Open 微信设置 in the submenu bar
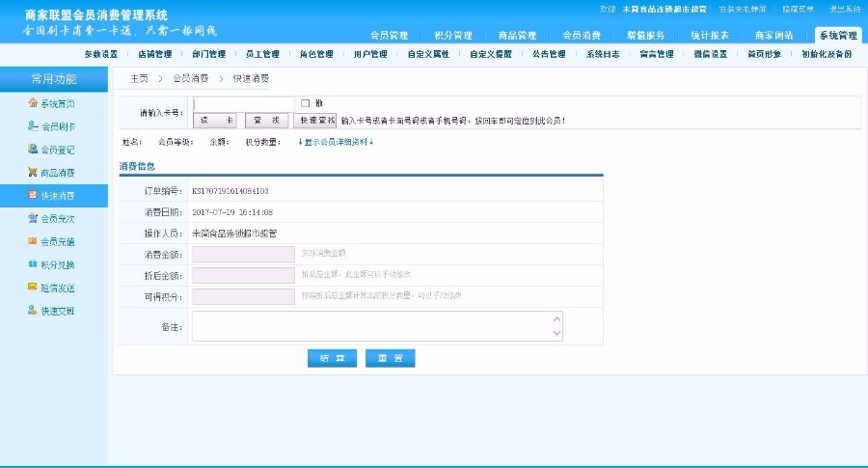Screen dimensions: 868x468 pos(711,54)
